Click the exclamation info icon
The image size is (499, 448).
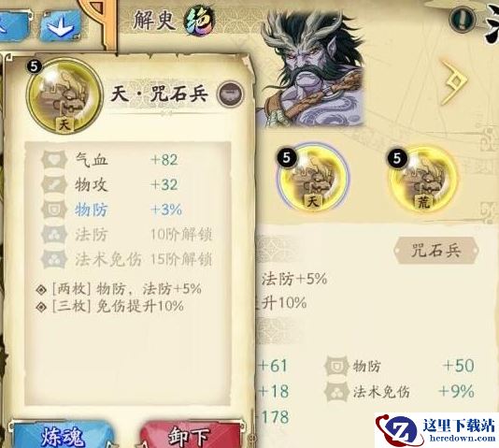pos(463,19)
